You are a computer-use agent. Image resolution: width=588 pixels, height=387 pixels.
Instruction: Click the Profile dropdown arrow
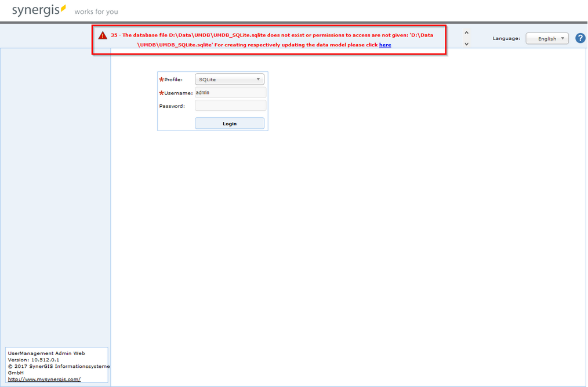[x=259, y=79]
